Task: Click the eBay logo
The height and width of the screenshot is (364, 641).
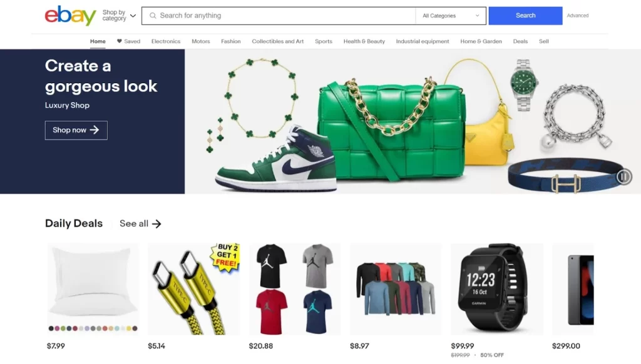Action: (70, 16)
